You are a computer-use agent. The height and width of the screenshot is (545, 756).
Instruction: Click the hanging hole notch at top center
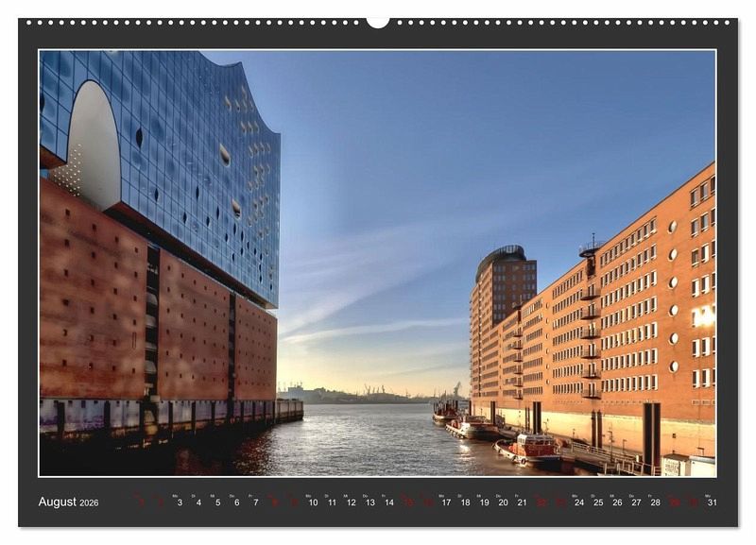click(x=378, y=21)
